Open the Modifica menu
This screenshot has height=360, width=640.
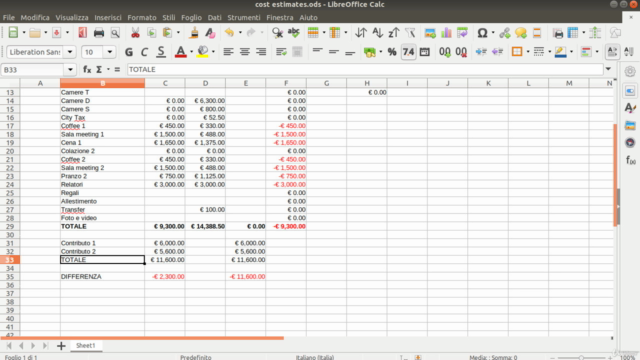[35, 18]
